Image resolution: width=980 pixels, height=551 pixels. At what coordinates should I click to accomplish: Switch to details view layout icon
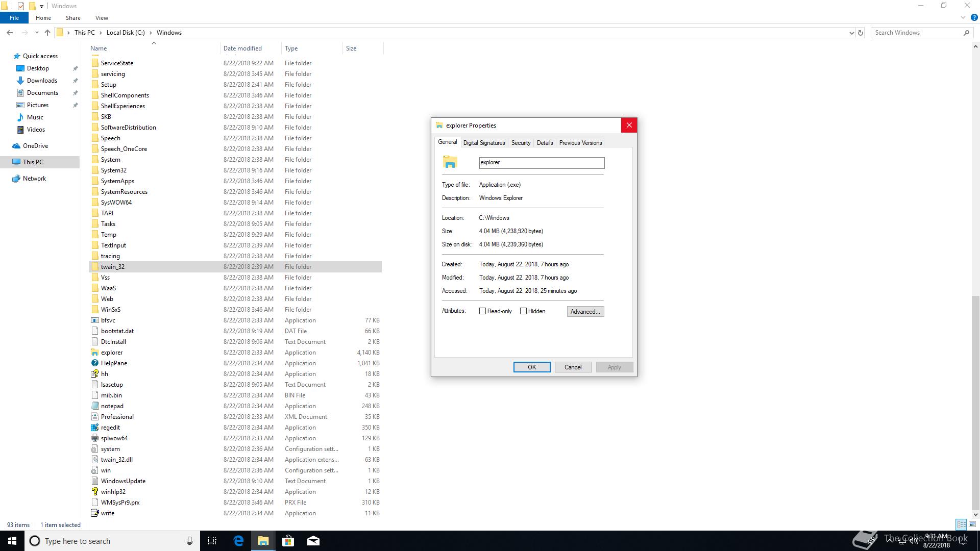click(x=961, y=524)
